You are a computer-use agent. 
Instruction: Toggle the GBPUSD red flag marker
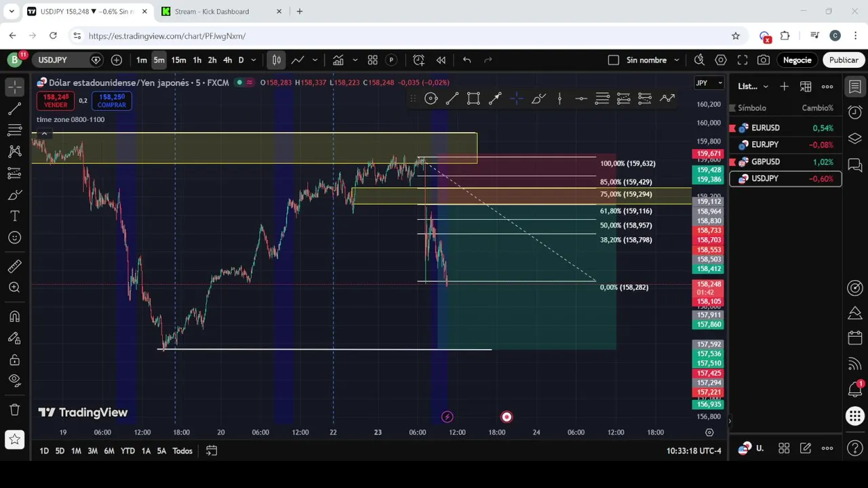click(732, 161)
